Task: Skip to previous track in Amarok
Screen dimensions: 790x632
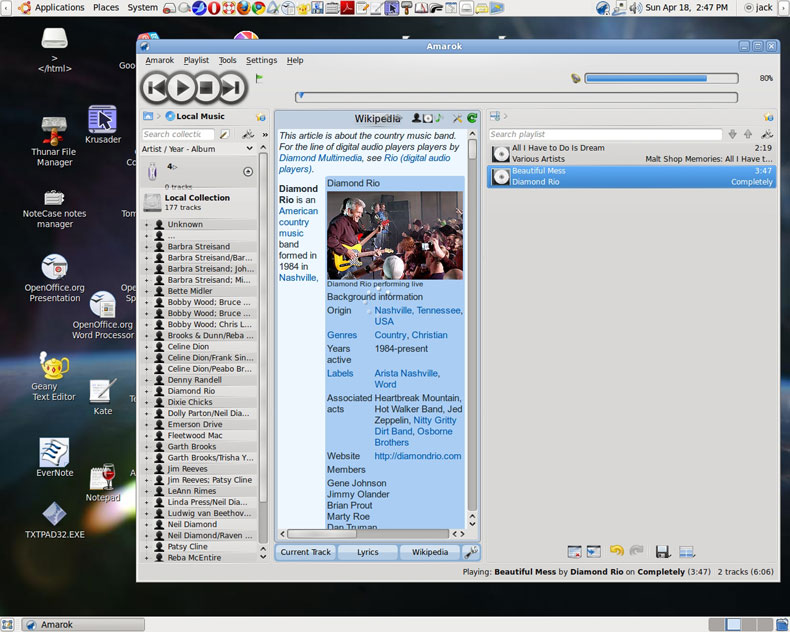Action: click(156, 89)
